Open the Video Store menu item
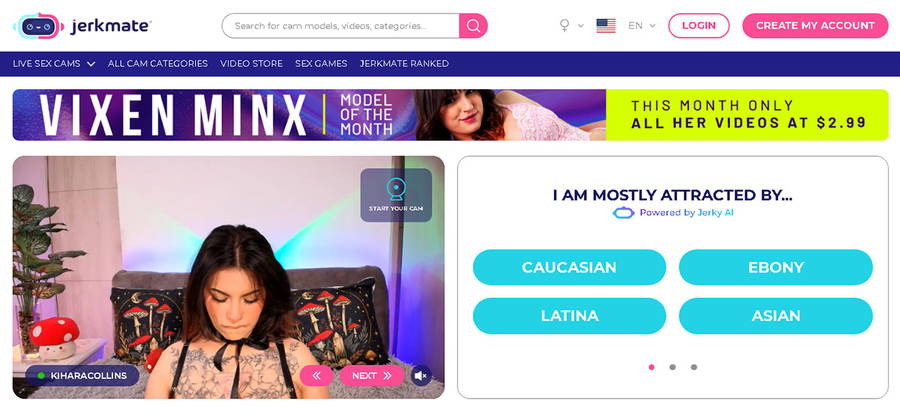Image resolution: width=900 pixels, height=419 pixels. point(251,64)
